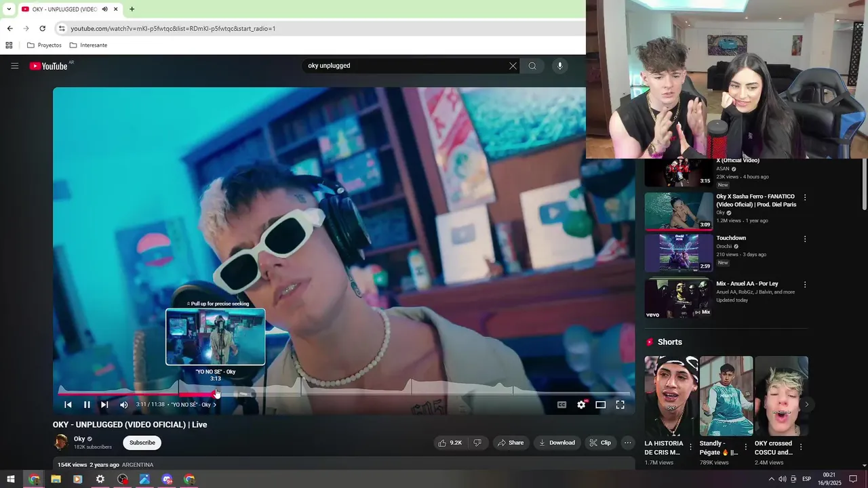Start voice search with the microphone
Screen dimensions: 868x488
click(559, 66)
